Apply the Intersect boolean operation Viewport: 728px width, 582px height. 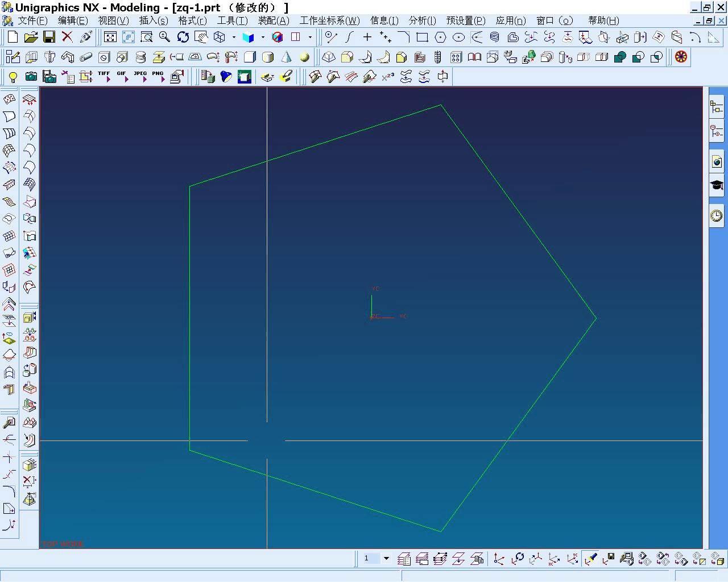pyautogui.click(x=656, y=57)
